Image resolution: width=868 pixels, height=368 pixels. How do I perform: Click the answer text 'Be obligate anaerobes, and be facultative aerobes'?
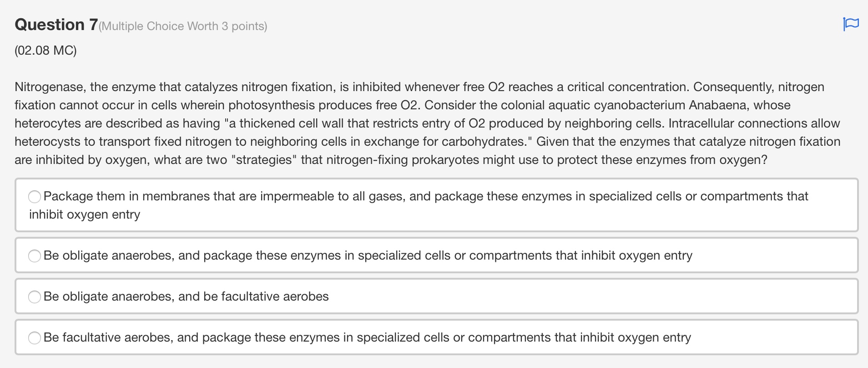[187, 296]
